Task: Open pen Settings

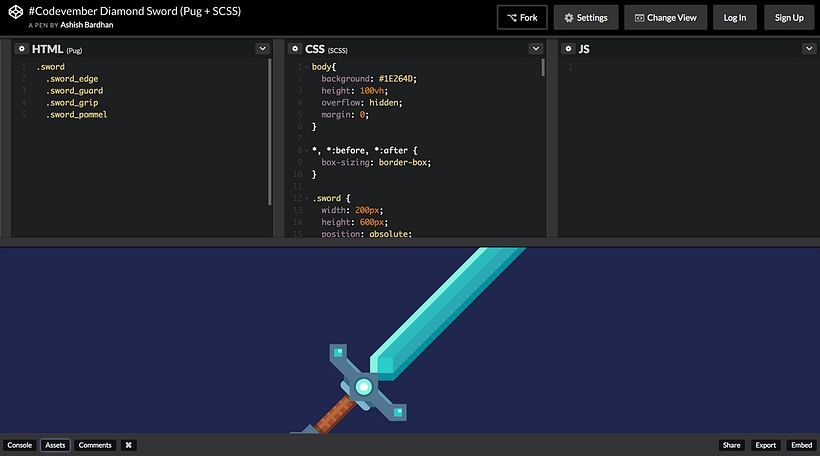Action: 586,17
